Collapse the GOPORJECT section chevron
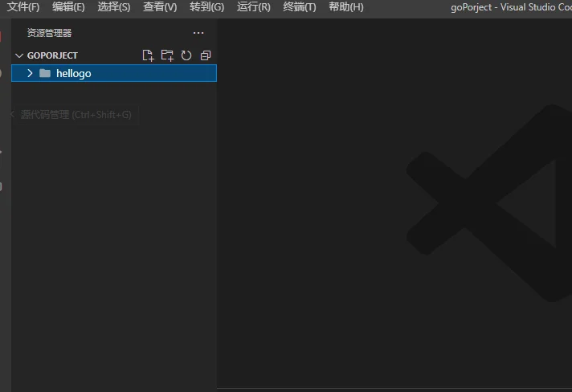Image resolution: width=572 pixels, height=392 pixels. pos(19,55)
